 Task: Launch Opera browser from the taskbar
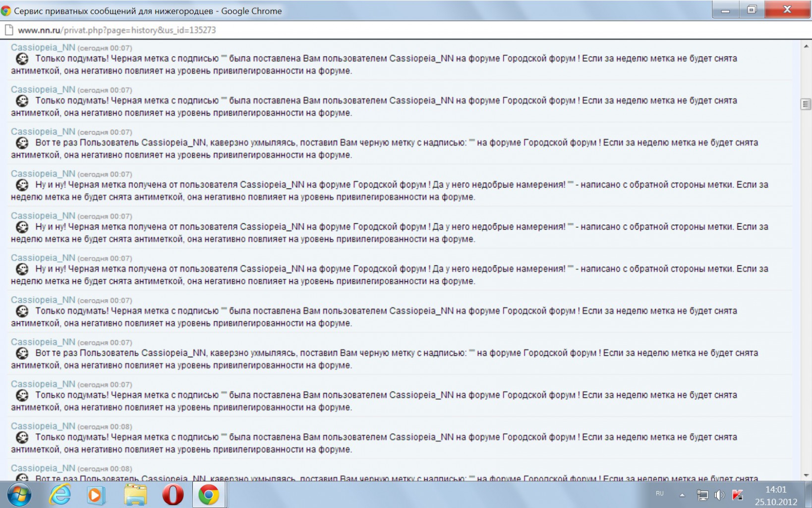click(173, 495)
